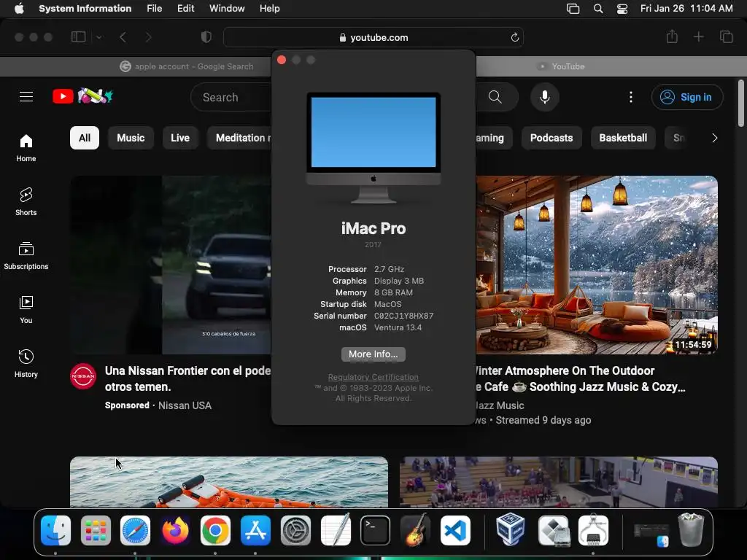
Task: Switch to the YouTube tab
Action: [561, 66]
